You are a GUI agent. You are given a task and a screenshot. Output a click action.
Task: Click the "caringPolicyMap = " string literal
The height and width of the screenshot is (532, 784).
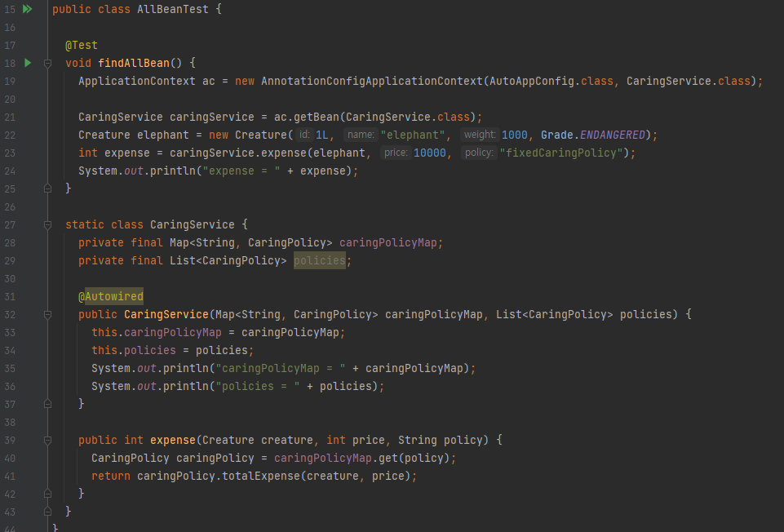tap(281, 369)
